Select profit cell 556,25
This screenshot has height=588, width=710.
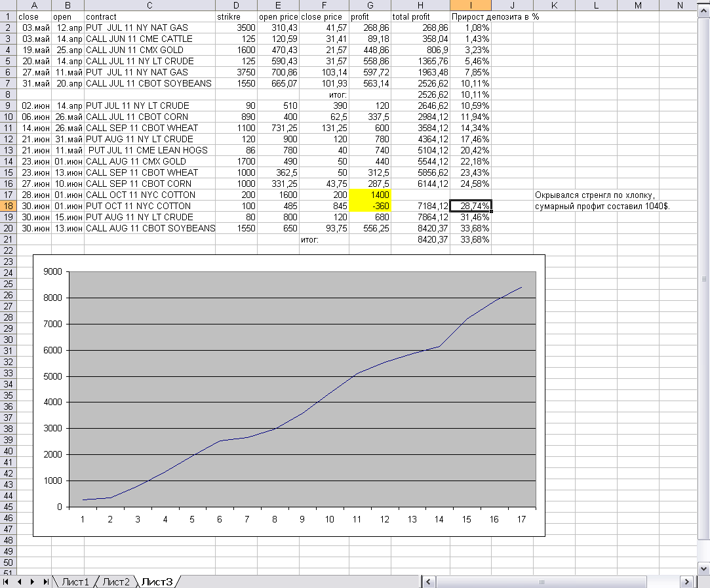(370, 229)
